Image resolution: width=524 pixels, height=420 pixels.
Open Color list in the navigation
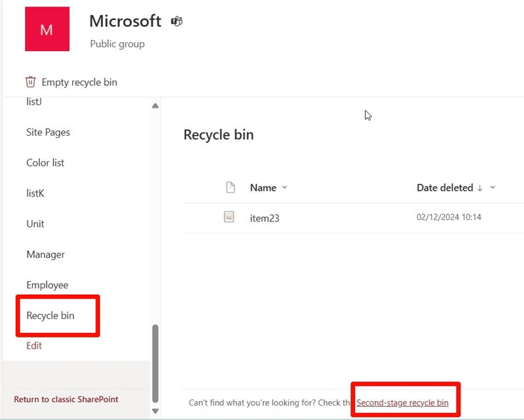pos(45,163)
